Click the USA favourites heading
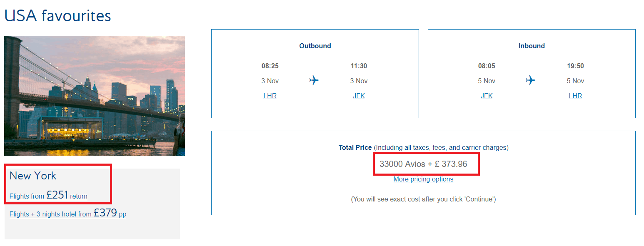644x246 pixels. pos(57,15)
